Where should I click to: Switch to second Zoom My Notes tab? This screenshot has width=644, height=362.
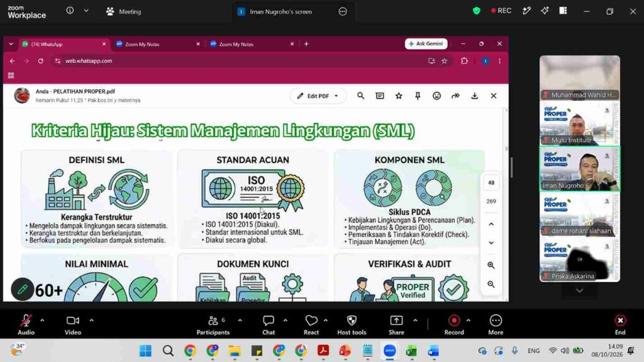click(252, 44)
